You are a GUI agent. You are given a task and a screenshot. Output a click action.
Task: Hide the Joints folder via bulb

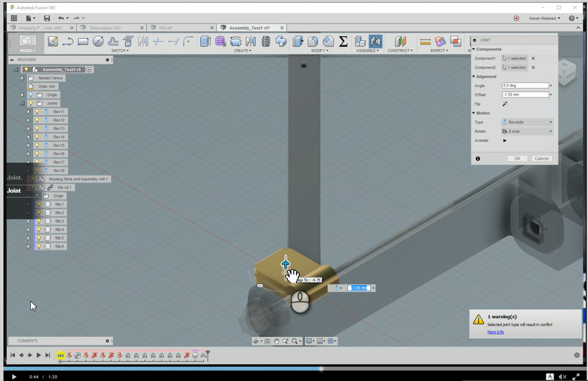tap(30, 104)
